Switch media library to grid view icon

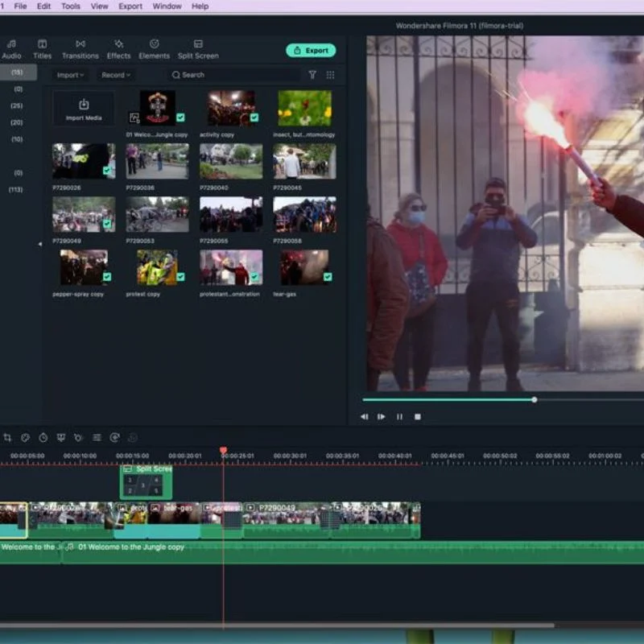click(330, 75)
